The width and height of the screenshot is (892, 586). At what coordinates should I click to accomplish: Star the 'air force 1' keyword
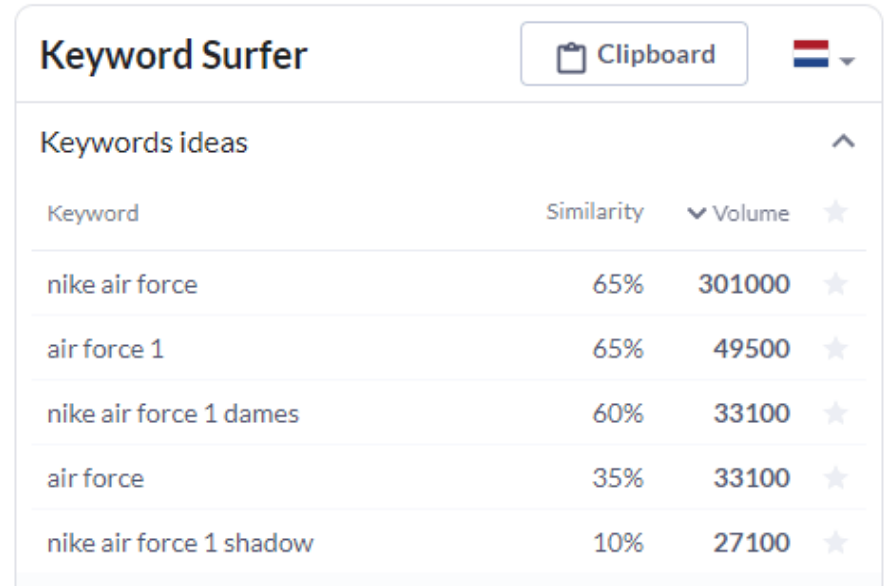(x=836, y=348)
